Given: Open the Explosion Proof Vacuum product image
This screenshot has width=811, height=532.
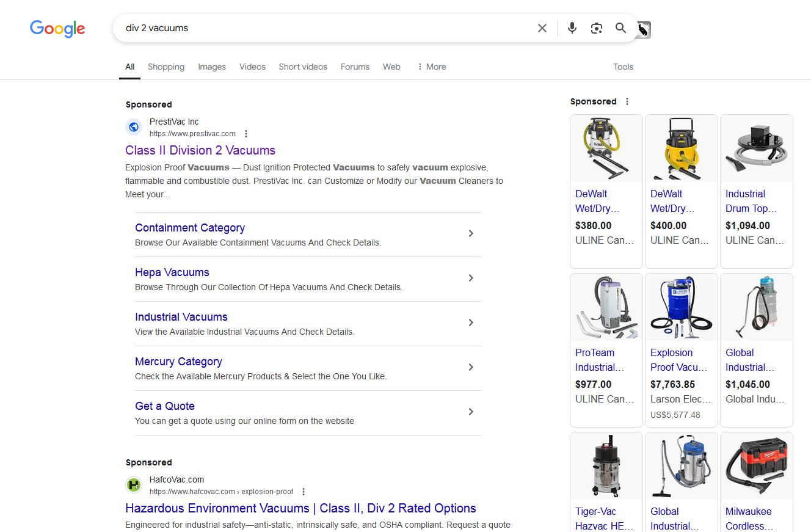Looking at the screenshot, I should pyautogui.click(x=682, y=307).
